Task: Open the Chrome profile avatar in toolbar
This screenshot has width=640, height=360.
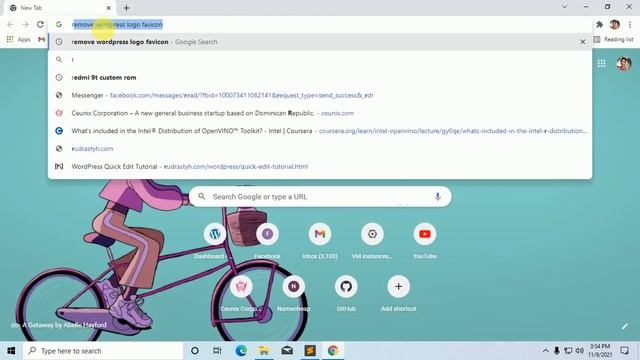Action: 614,24
